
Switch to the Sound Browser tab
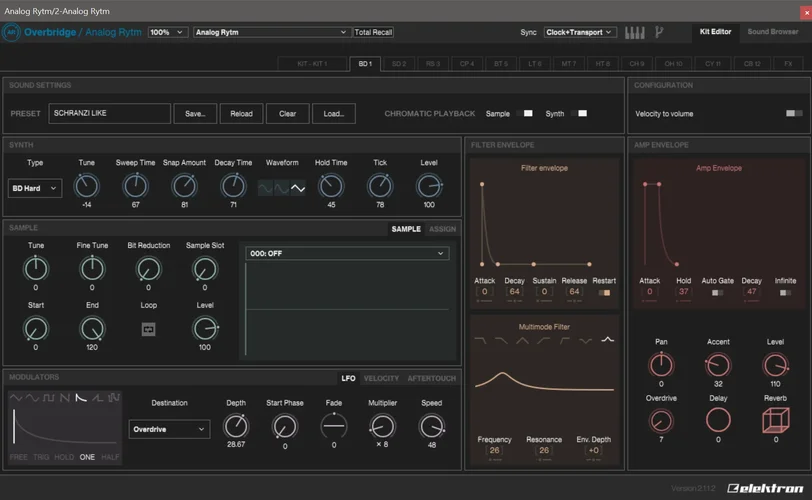[773, 32]
